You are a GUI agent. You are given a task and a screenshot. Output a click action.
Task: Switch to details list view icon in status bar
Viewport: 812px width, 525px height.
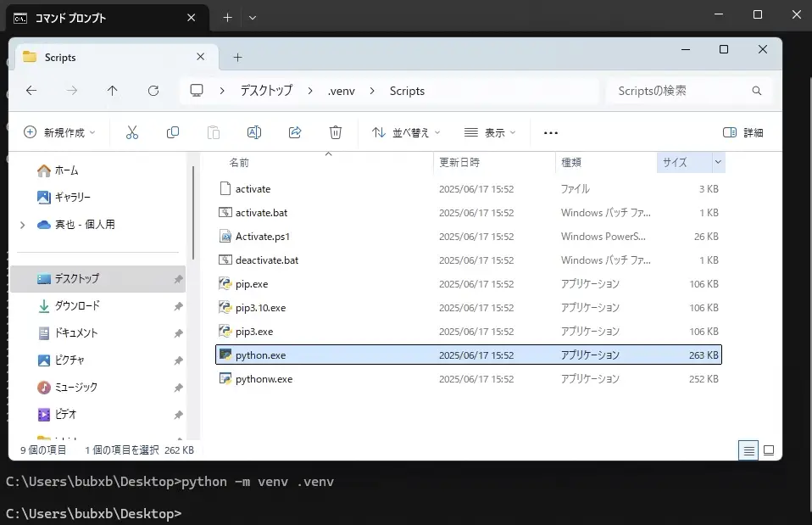point(748,450)
